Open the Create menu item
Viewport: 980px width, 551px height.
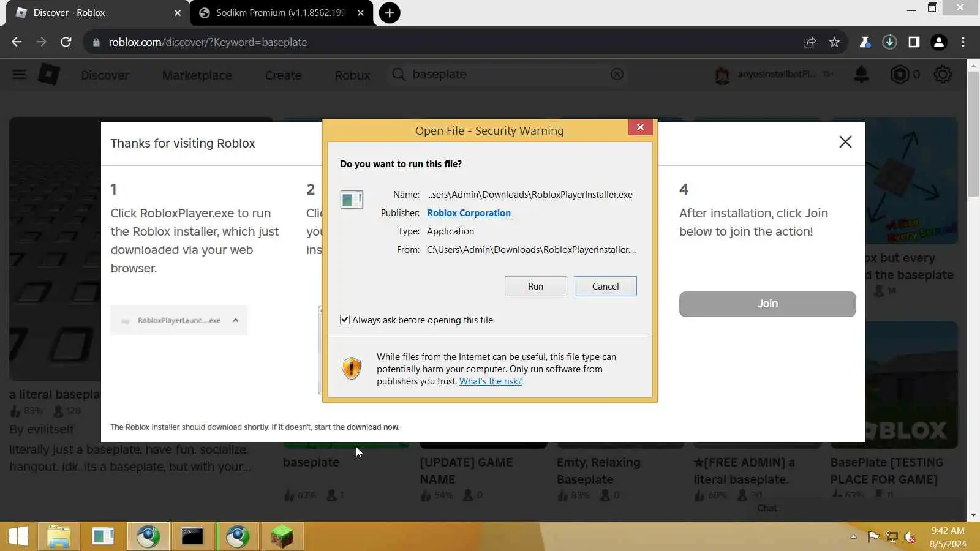pos(283,75)
